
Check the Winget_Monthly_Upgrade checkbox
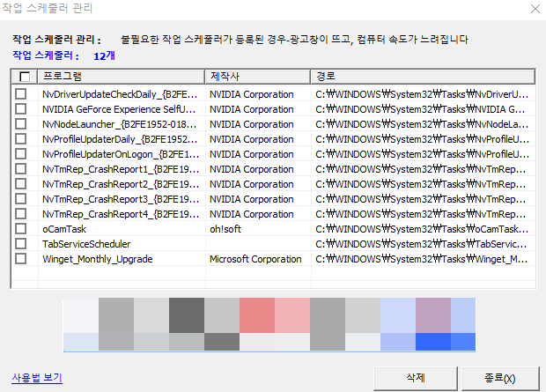[21, 259]
